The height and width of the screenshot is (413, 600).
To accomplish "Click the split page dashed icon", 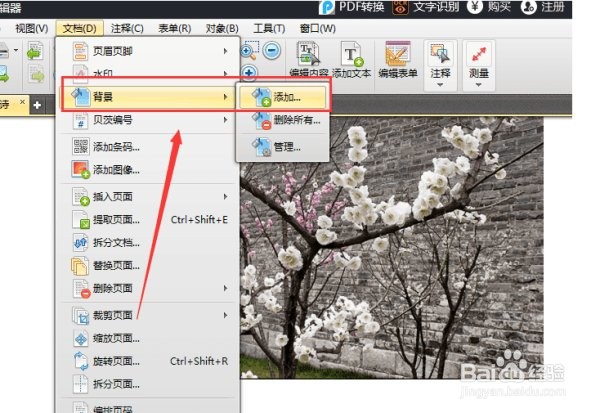I will 81,384.
